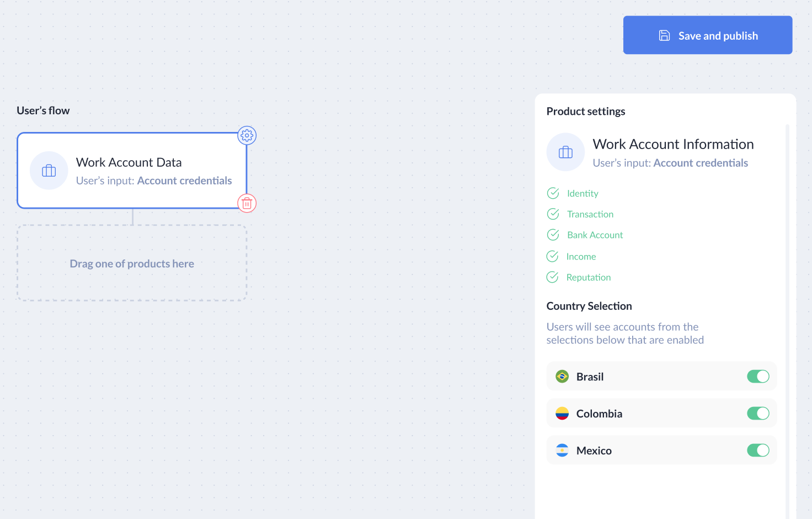Select the Work Account Data flow card

132,171
